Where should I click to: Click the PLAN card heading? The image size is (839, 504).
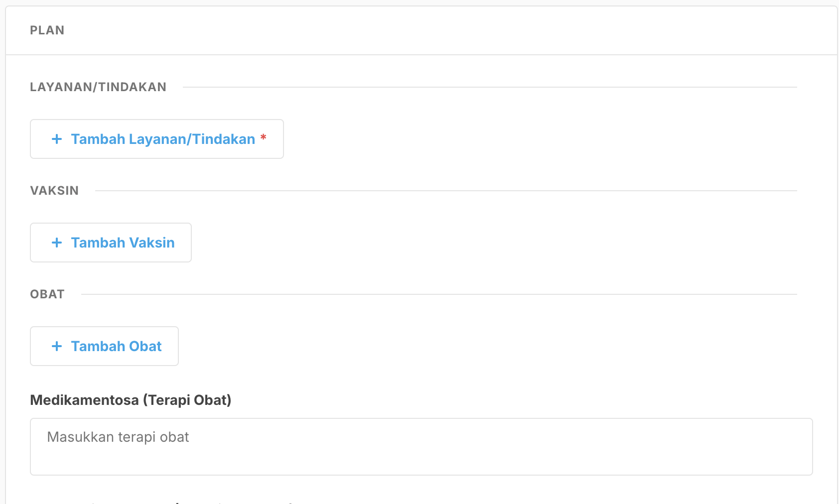tap(47, 30)
